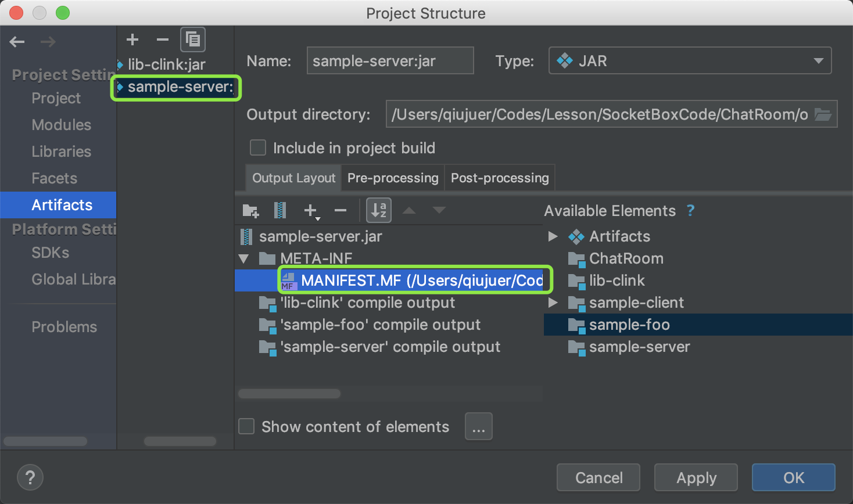Image resolution: width=853 pixels, height=504 pixels.
Task: Click the OK button
Action: 793,477
